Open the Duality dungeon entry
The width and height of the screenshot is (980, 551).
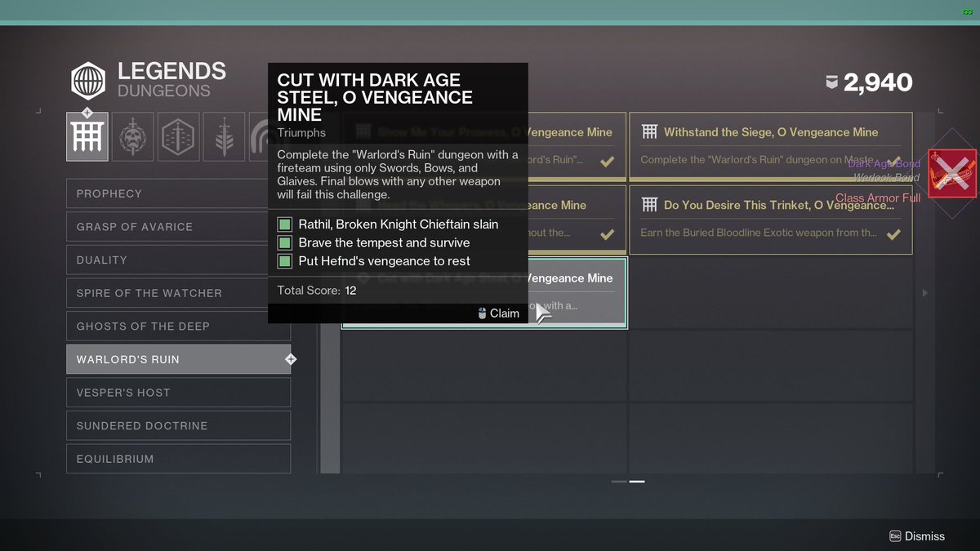(x=178, y=260)
